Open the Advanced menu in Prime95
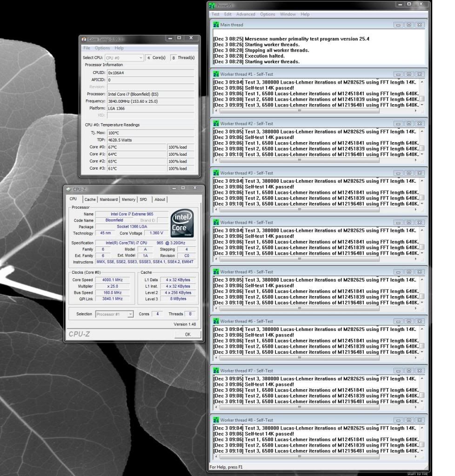Viewport: 455px width, 476px height. [246, 14]
